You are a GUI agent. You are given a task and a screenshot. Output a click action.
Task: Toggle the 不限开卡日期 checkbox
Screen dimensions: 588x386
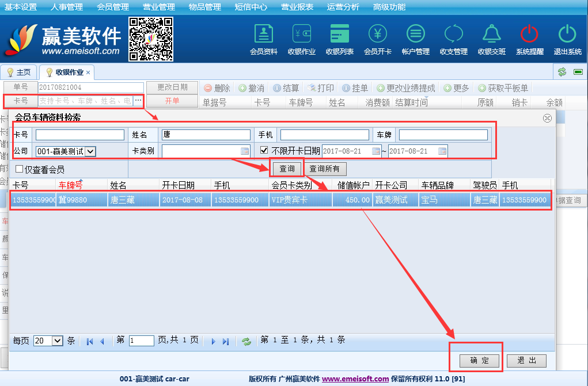[264, 151]
